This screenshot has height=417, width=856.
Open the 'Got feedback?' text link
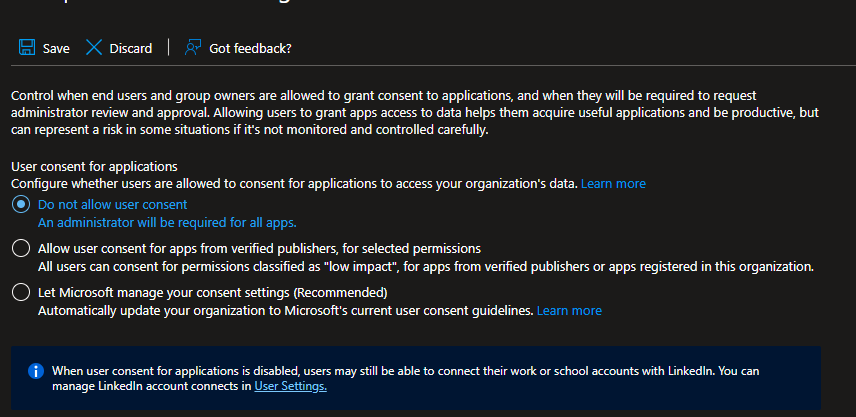pyautogui.click(x=250, y=48)
